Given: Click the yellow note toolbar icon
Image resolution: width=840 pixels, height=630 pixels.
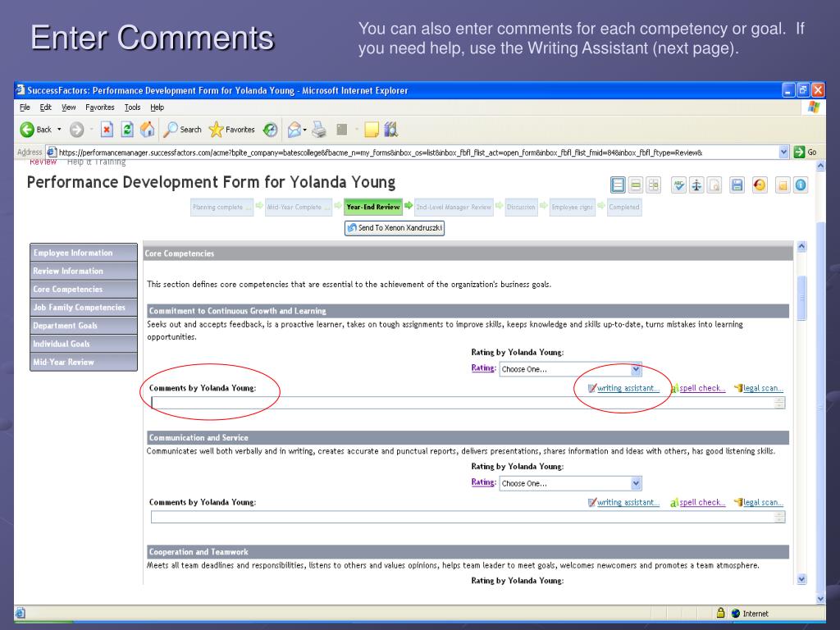Looking at the screenshot, I should click(x=372, y=130).
